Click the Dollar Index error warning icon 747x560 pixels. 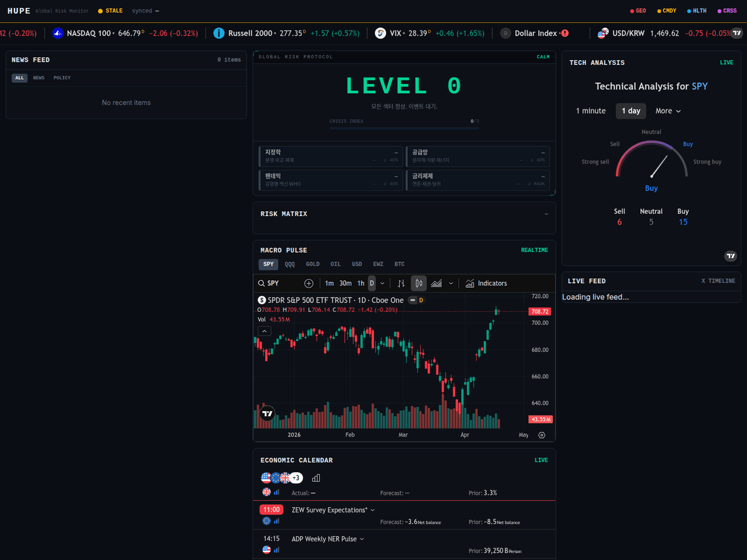pyautogui.click(x=565, y=33)
